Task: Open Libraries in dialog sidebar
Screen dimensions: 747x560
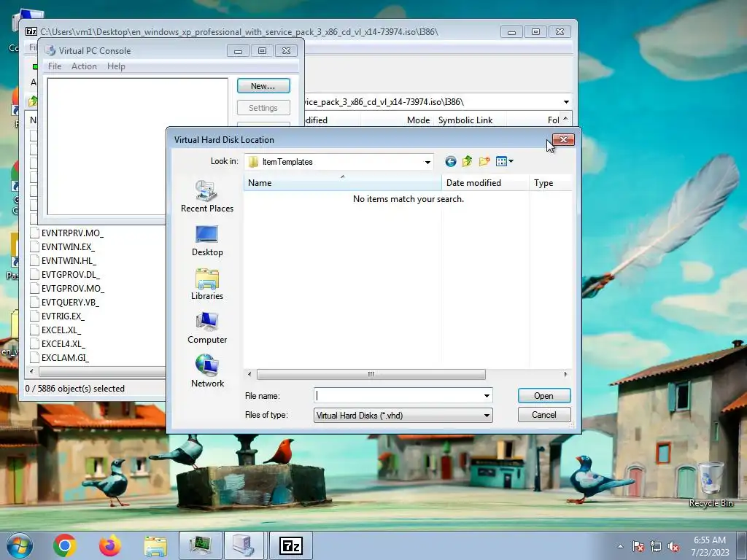Action: [207, 284]
